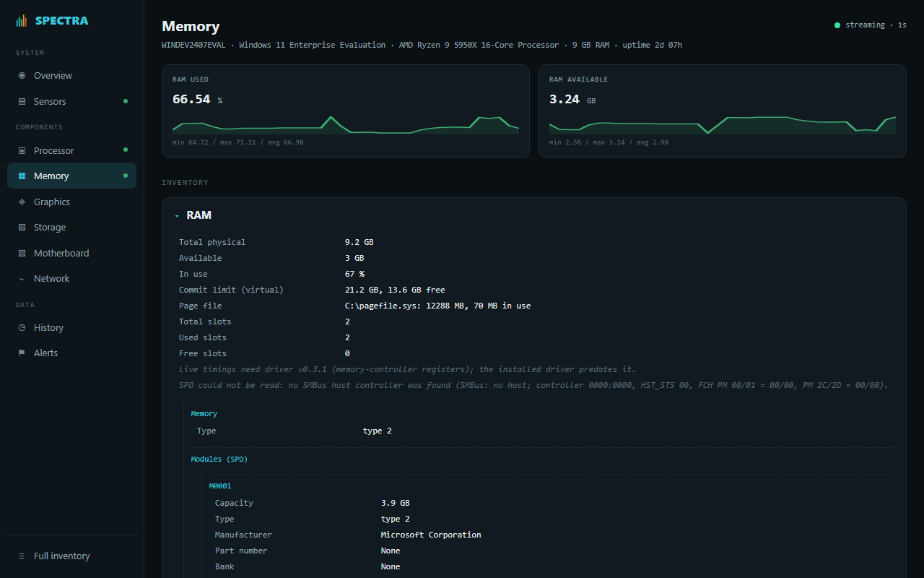924x578 pixels.
Task: Open the Processor component page
Action: click(71, 150)
